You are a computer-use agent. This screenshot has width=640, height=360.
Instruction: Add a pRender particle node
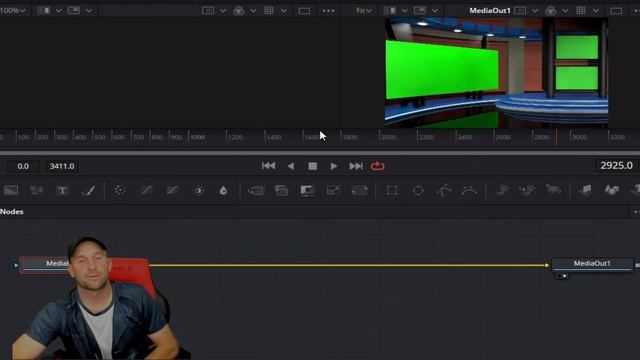point(553,190)
